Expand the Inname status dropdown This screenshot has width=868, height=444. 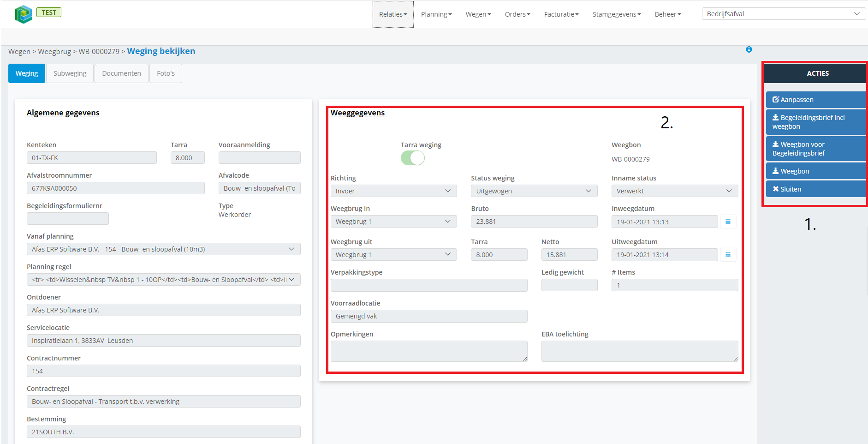point(675,191)
